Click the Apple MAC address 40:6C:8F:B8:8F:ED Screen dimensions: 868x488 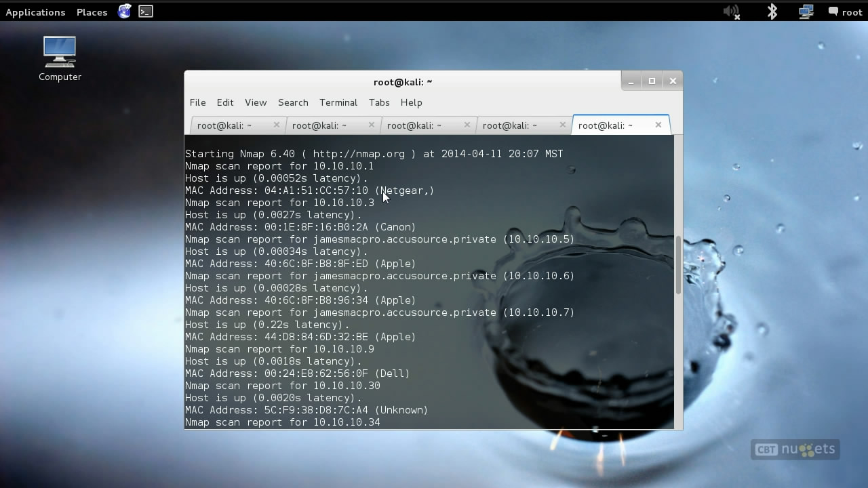[x=316, y=264]
